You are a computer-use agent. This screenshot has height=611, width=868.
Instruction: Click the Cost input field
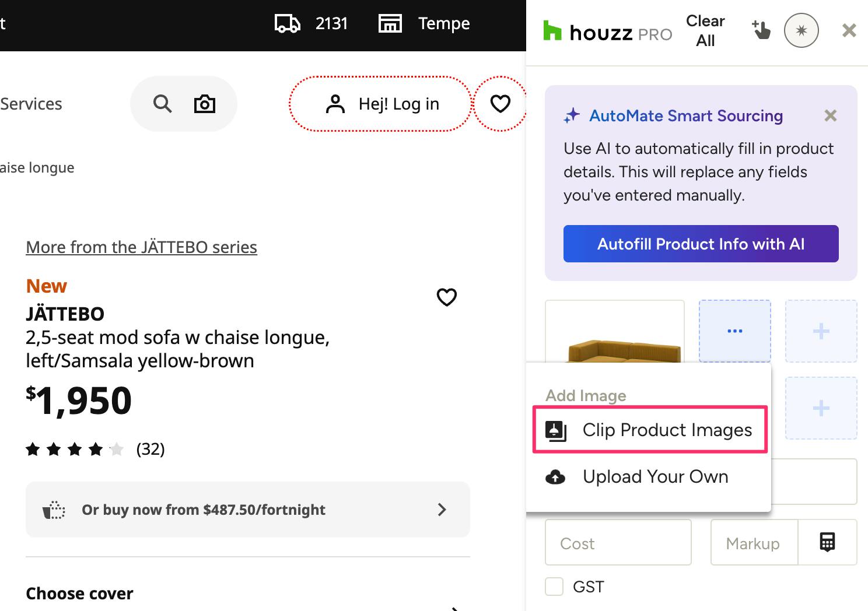pos(618,543)
